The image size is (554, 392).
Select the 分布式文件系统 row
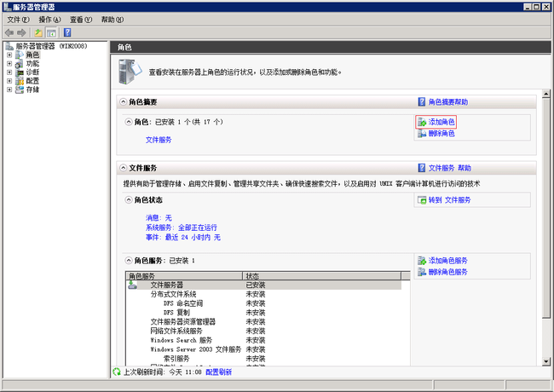click(x=263, y=294)
